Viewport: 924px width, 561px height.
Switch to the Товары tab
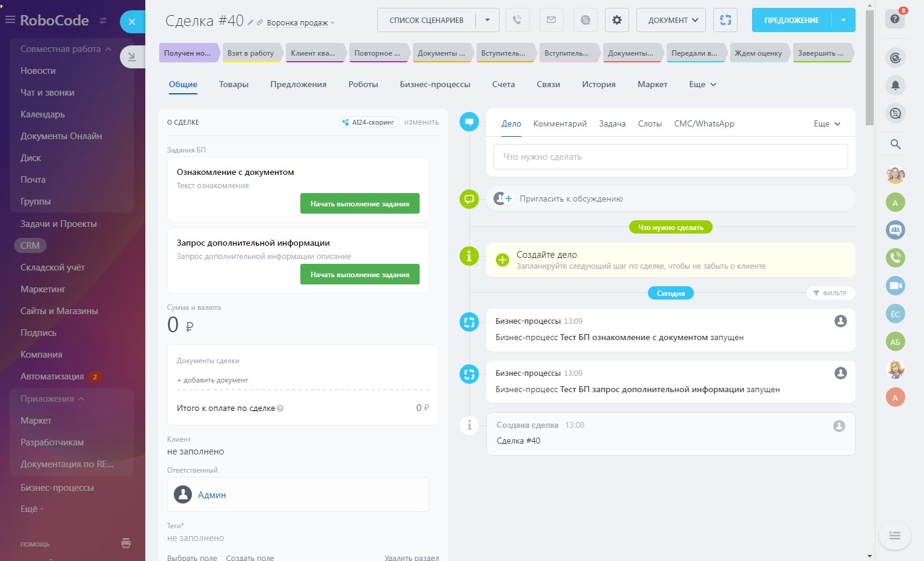(234, 84)
